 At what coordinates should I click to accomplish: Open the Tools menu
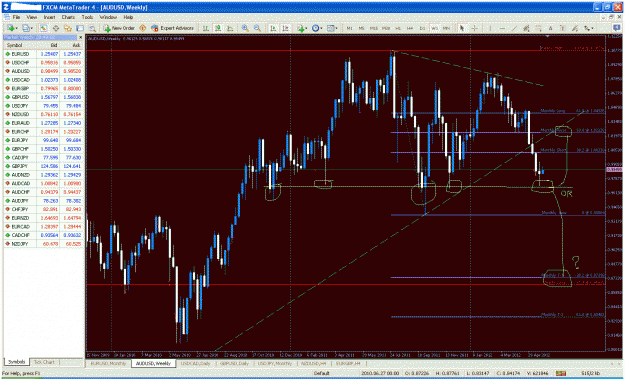click(x=87, y=18)
